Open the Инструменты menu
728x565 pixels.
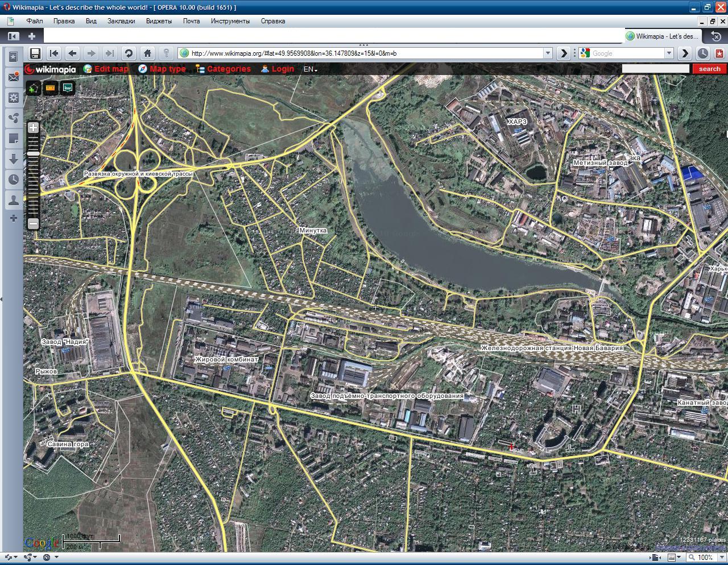[230, 21]
